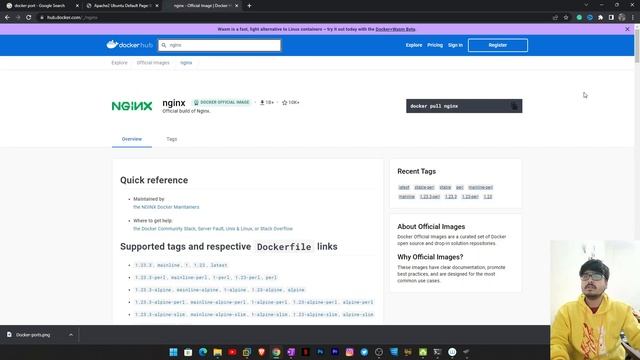Open the Chrome profile avatar
Screen dimensions: 640x360
pos(622,18)
